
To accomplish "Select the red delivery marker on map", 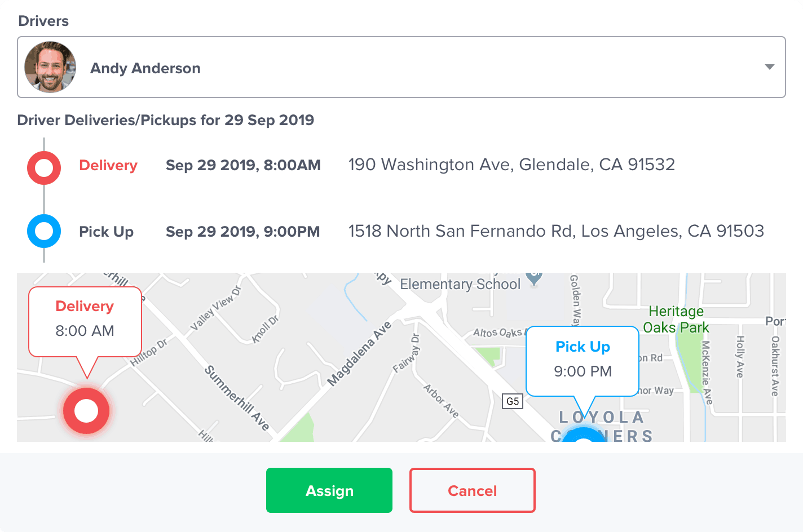I will [86, 411].
